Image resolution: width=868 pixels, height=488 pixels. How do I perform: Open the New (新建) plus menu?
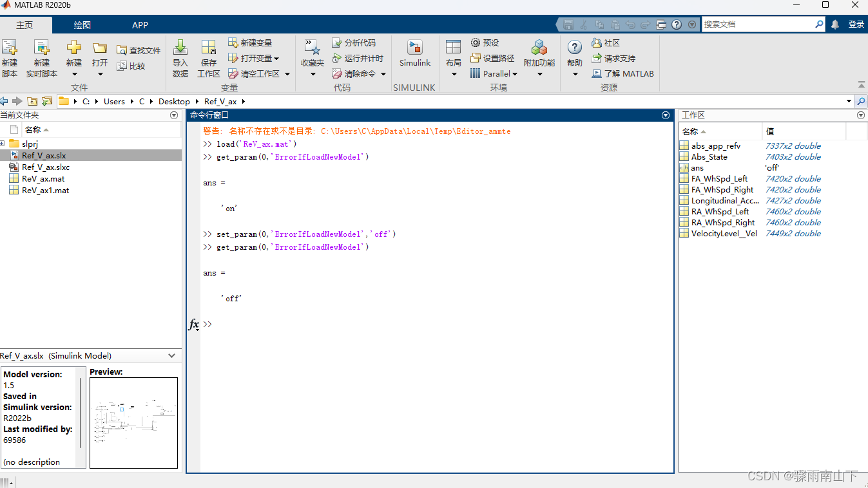(x=74, y=48)
